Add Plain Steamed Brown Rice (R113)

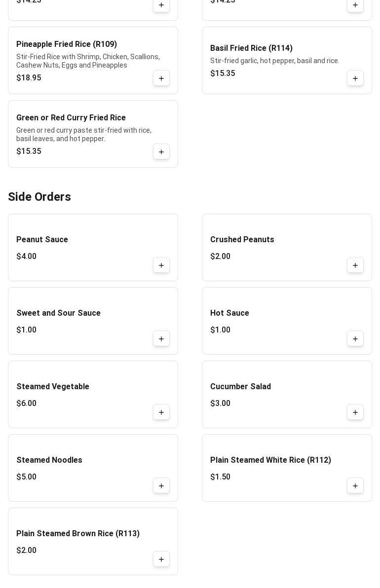tap(161, 559)
